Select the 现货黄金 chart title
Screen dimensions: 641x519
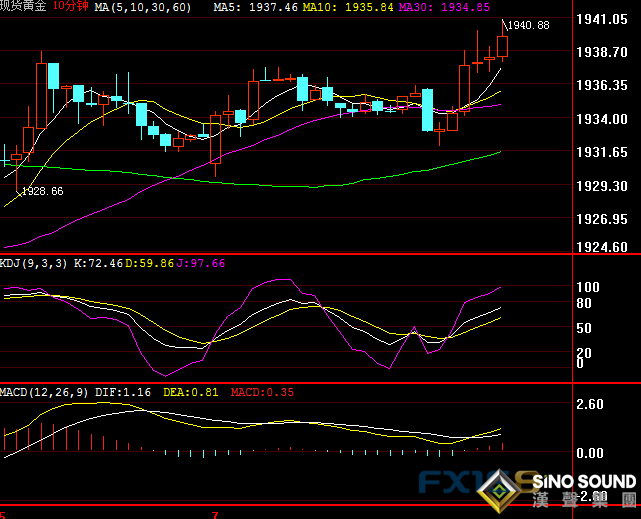pyautogui.click(x=24, y=7)
